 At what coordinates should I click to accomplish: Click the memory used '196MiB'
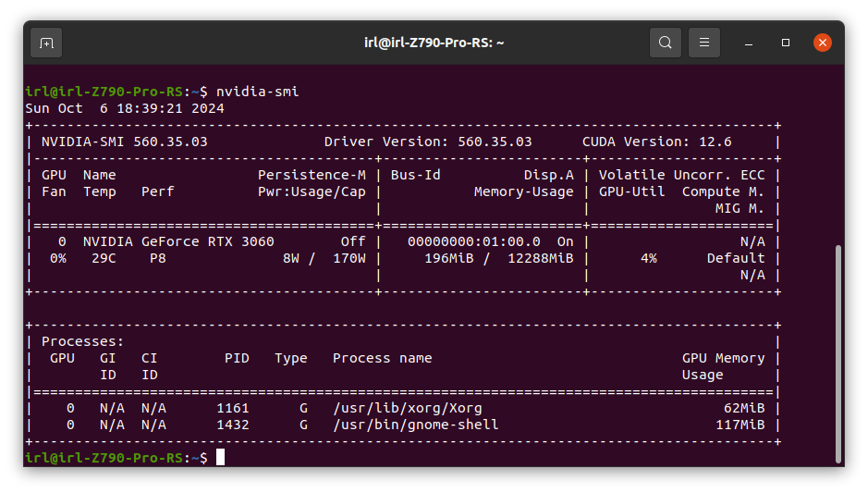click(x=449, y=258)
